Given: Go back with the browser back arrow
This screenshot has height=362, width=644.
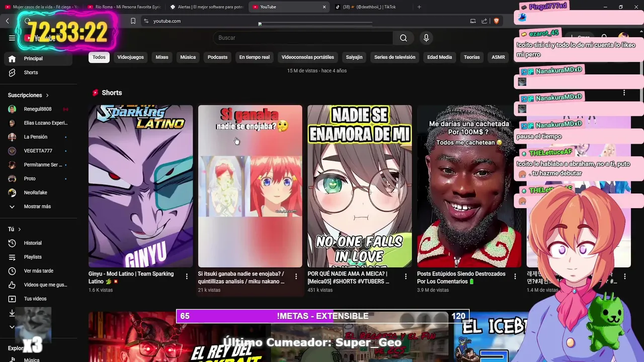Looking at the screenshot, I should tap(8, 21).
